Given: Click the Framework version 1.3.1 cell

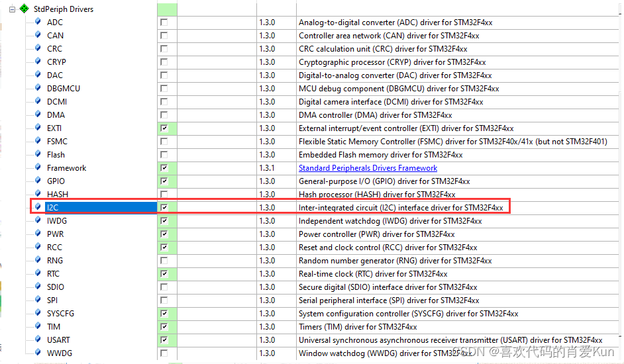Looking at the screenshot, I should point(276,168).
